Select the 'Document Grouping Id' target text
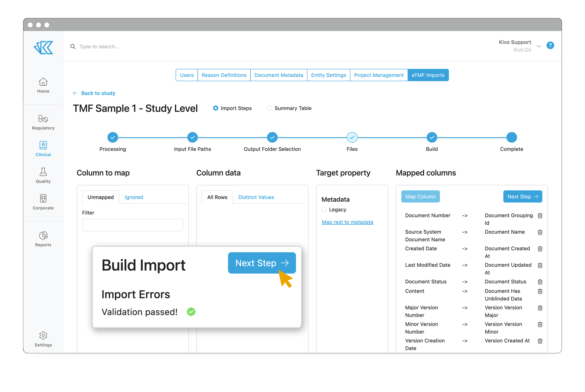This screenshot has width=585, height=392. 509,219
